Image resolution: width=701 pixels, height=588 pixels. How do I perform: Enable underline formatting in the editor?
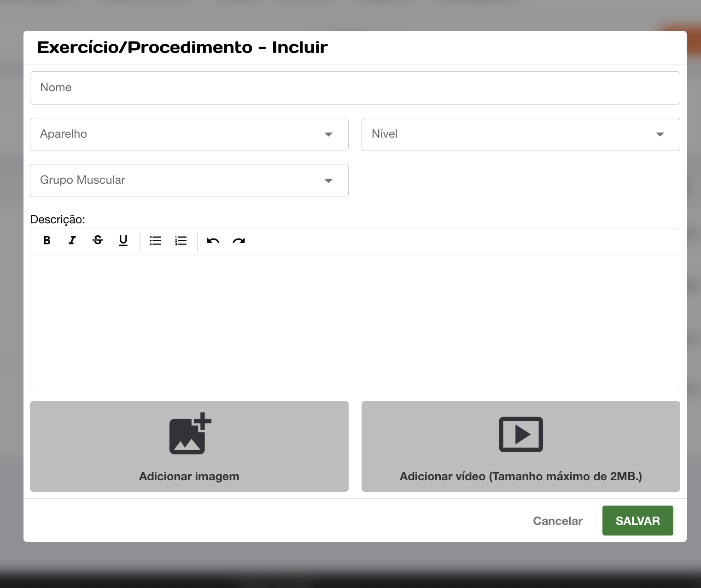pyautogui.click(x=123, y=240)
